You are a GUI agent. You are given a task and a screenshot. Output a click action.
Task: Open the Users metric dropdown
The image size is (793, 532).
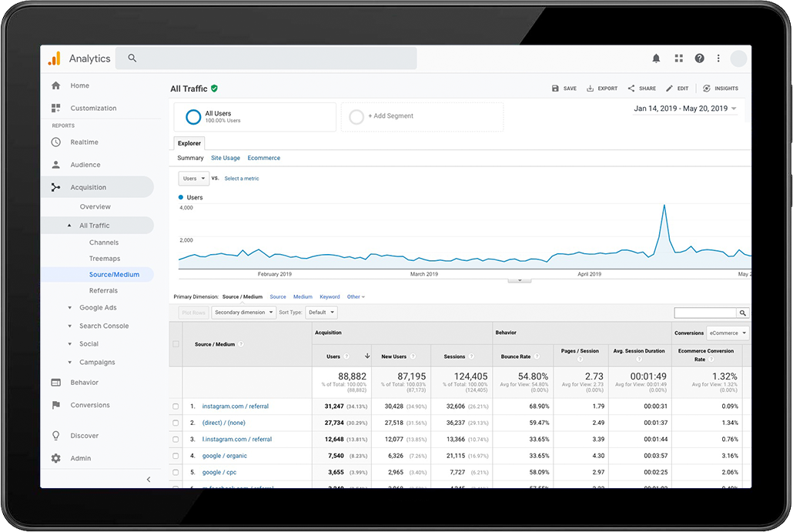coord(194,179)
